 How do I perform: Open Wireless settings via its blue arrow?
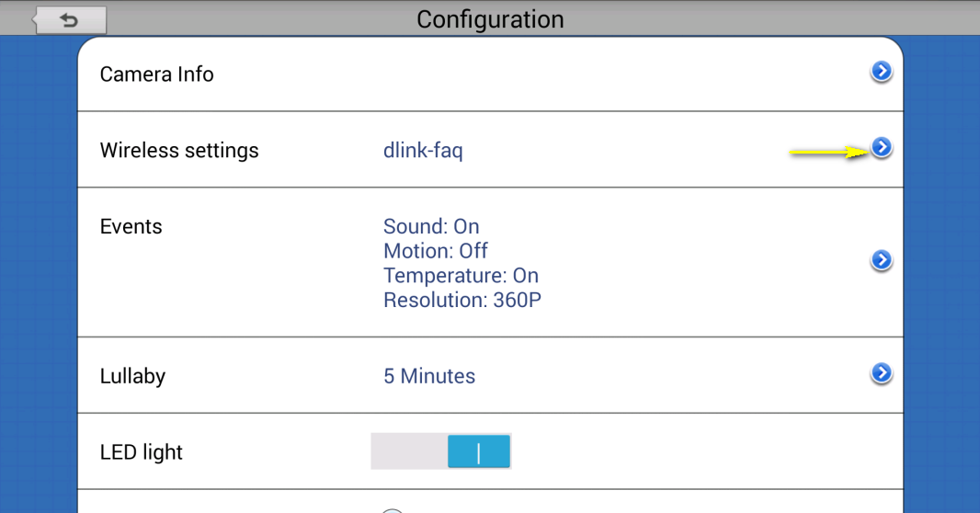coord(881,147)
